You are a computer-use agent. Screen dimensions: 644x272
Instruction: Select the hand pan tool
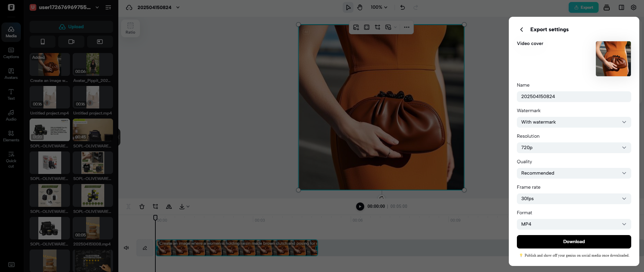tap(360, 7)
